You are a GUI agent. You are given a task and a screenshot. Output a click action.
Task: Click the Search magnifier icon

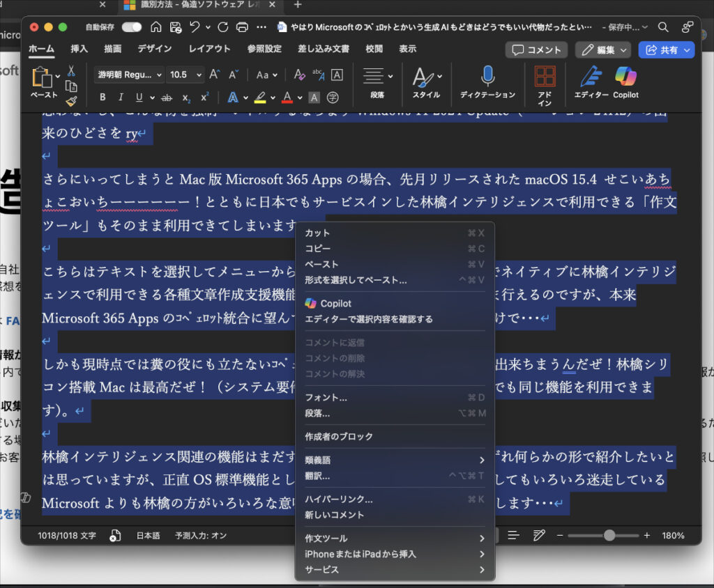click(x=663, y=27)
